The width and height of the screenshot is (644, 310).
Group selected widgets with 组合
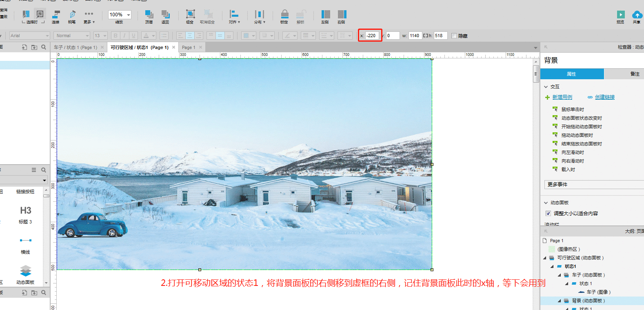point(190,17)
